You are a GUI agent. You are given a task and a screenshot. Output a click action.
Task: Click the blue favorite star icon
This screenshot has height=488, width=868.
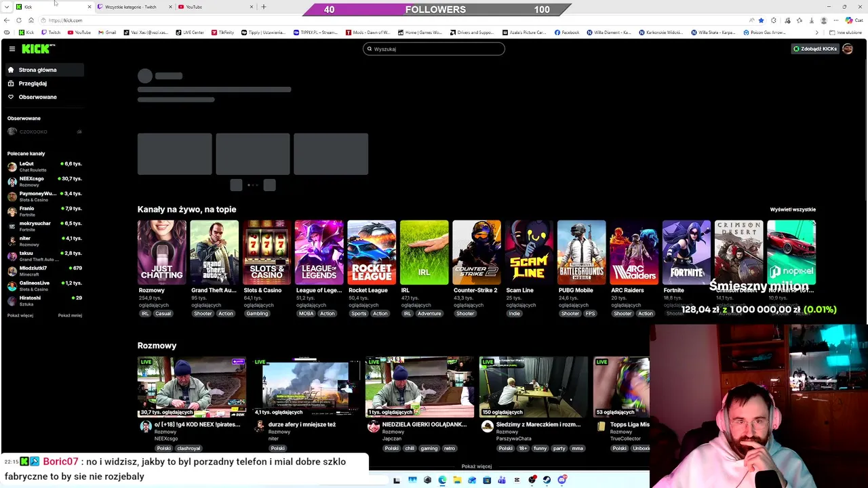point(761,20)
